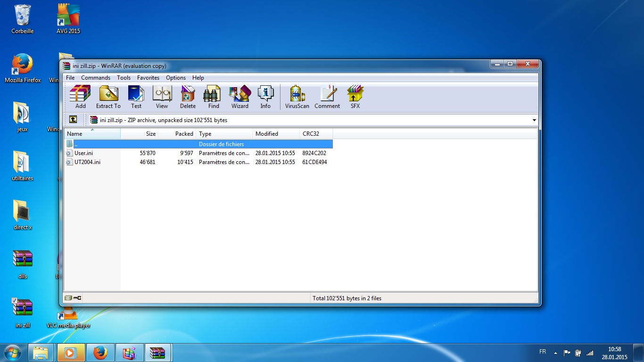The width and height of the screenshot is (644, 362).
Task: Expand the archive path dropdown
Action: point(534,120)
